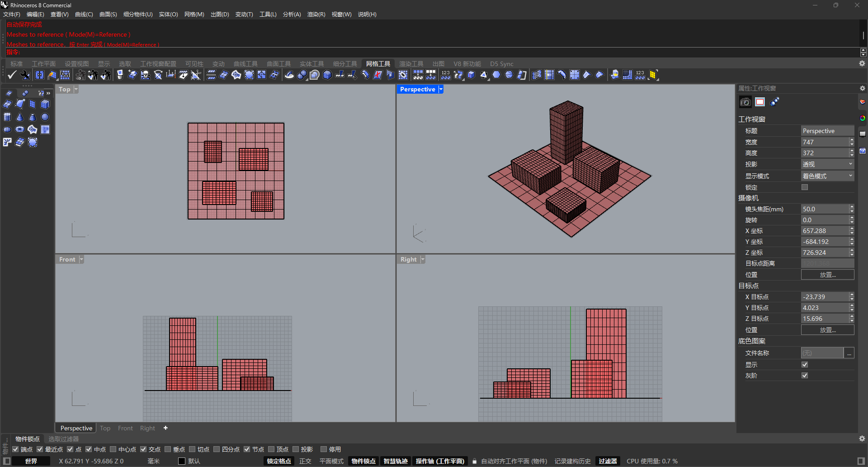Add new viewport tab with plus button
This screenshot has width=868, height=467.
tap(165, 428)
